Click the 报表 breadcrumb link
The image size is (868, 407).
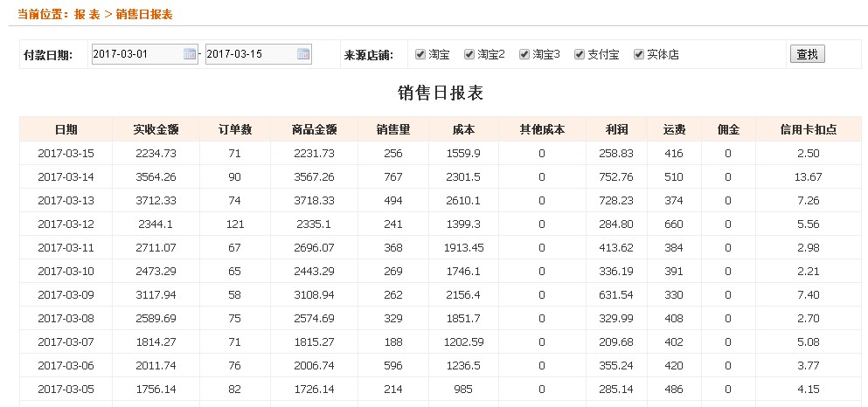[x=87, y=15]
